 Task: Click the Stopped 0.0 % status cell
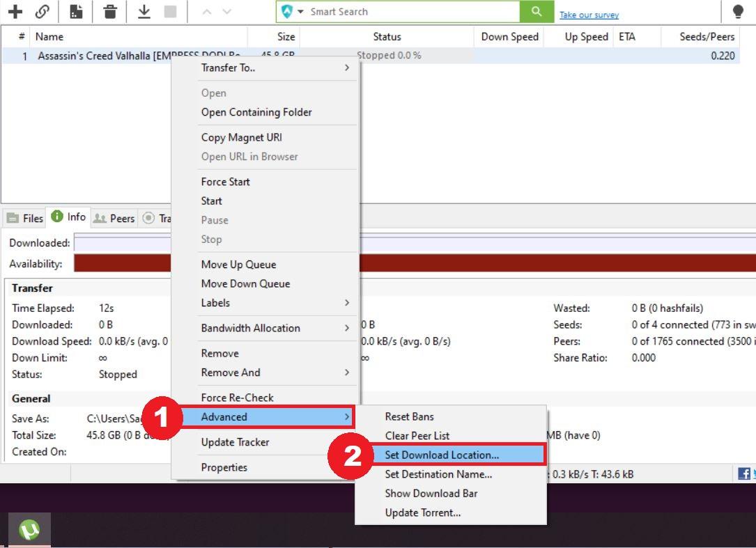point(387,56)
